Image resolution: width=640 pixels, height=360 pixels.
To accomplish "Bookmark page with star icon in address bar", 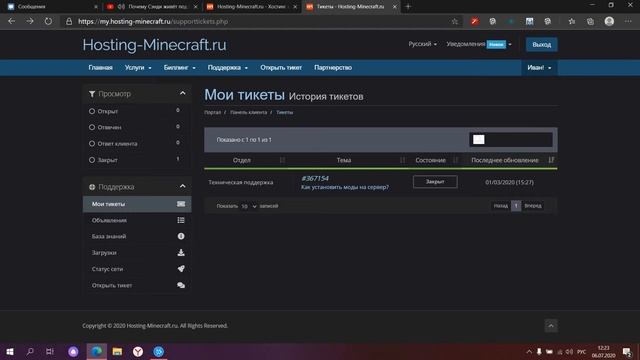I will click(455, 22).
